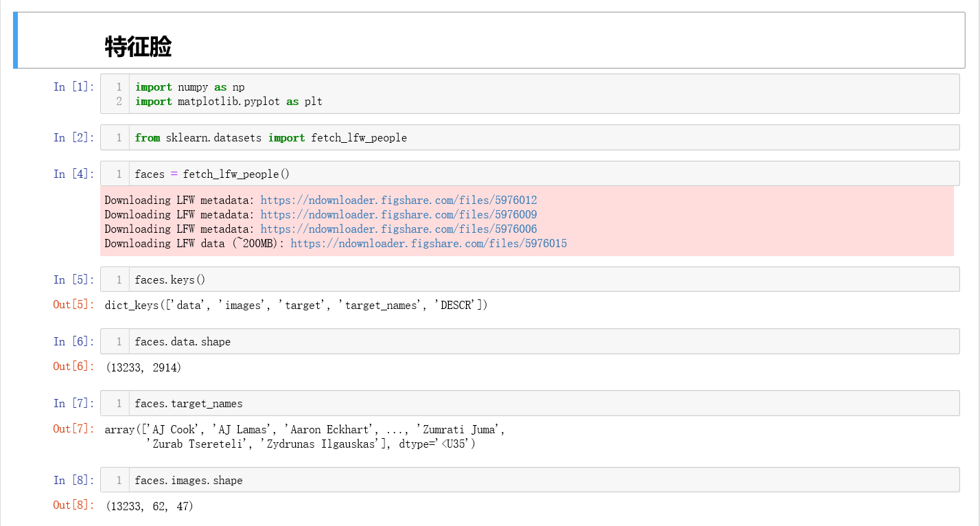Viewport: 980px width, 526px height.
Task: Click the In [2] prompt label
Action: click(x=74, y=137)
